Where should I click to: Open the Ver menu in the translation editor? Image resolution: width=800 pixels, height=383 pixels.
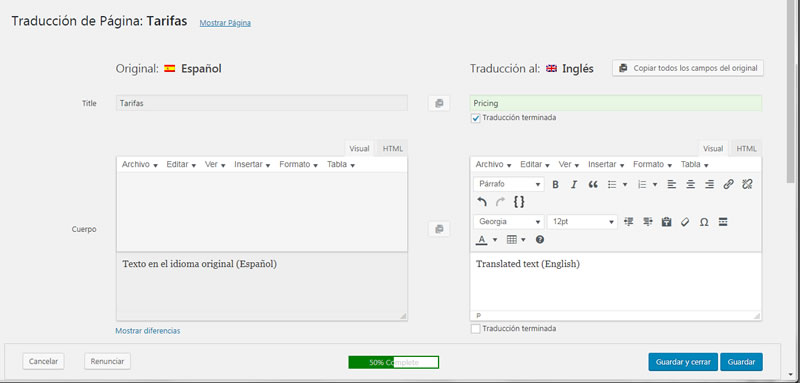tap(569, 165)
